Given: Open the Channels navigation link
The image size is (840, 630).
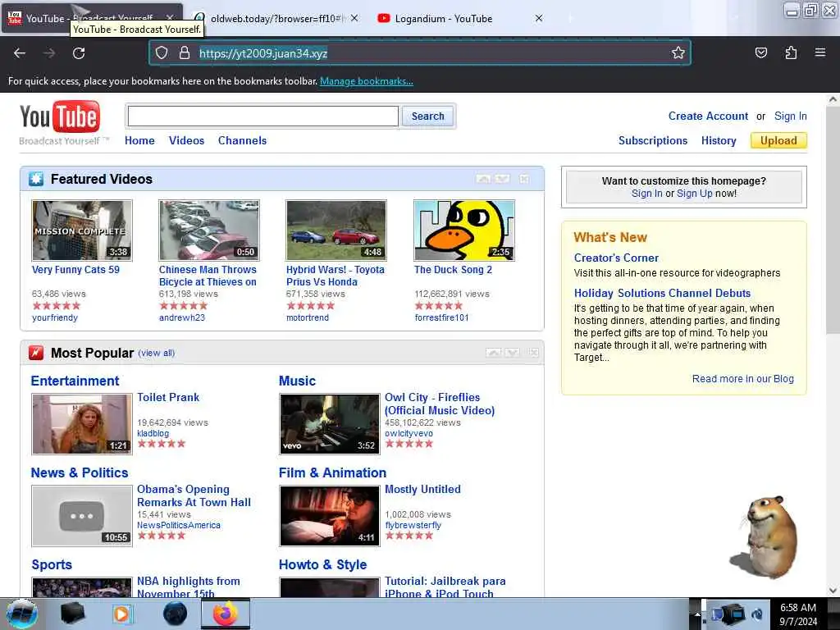Looking at the screenshot, I should coord(242,140).
